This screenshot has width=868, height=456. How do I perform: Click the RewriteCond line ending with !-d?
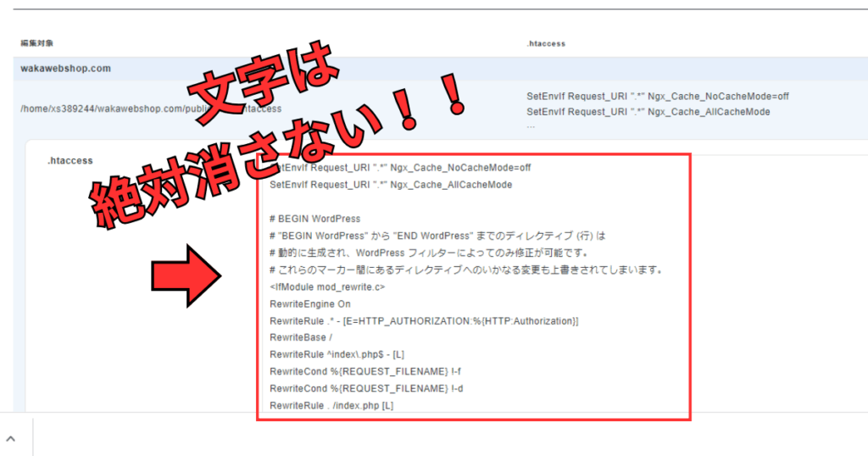365,388
